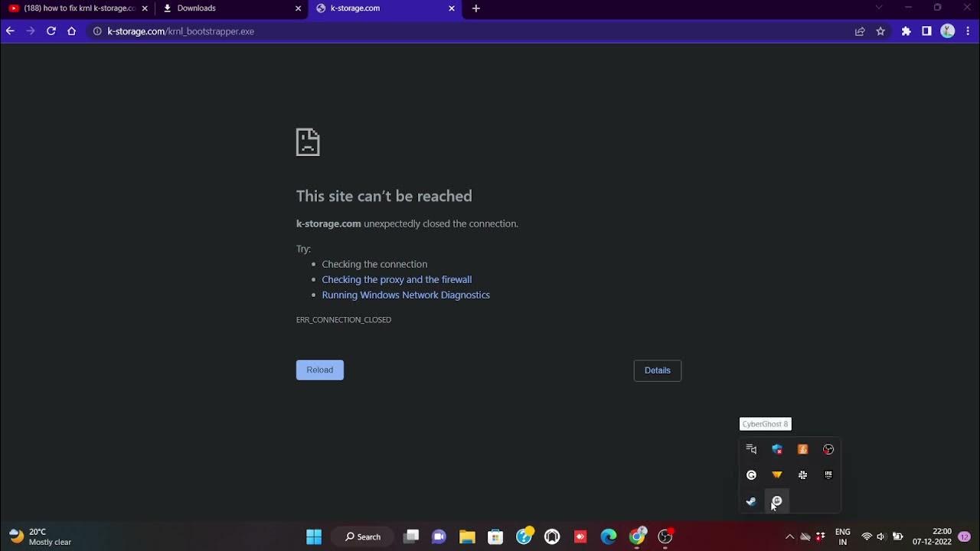Viewport: 980px width, 551px height.
Task: Open the orange app tray icon
Action: click(802, 449)
